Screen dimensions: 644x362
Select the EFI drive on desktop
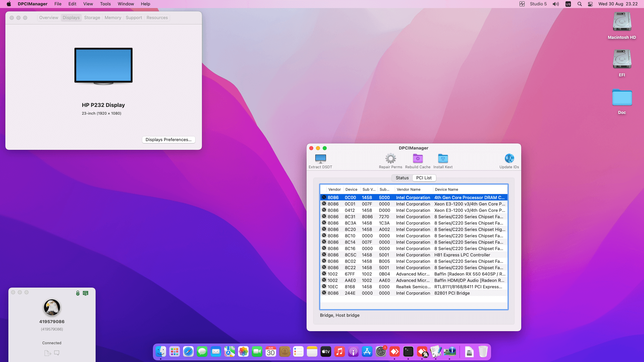point(622,63)
